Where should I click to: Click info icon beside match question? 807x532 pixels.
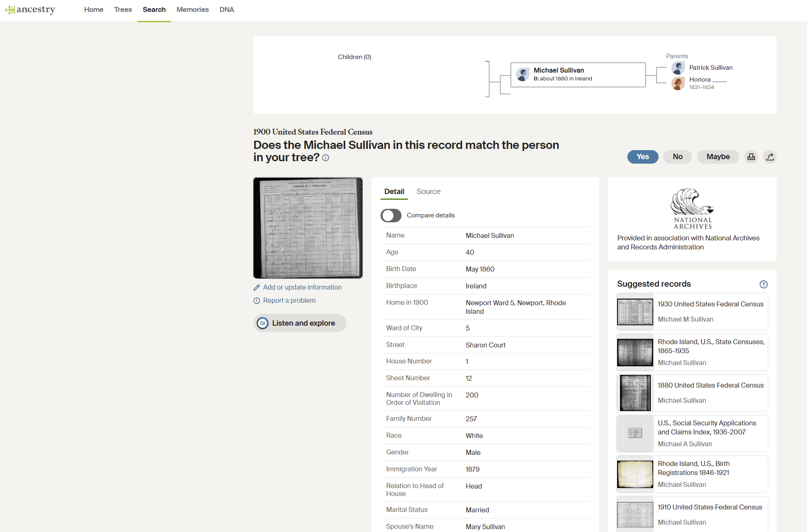326,158
